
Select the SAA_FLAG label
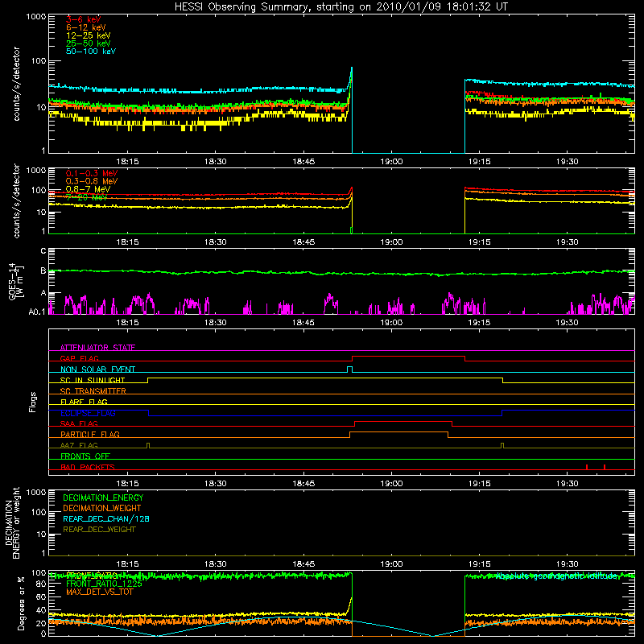pos(79,423)
